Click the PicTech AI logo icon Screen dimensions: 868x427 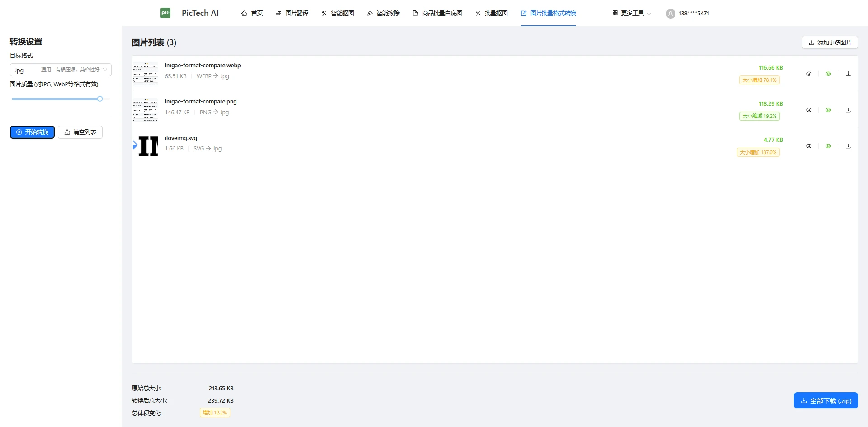pyautogui.click(x=165, y=13)
